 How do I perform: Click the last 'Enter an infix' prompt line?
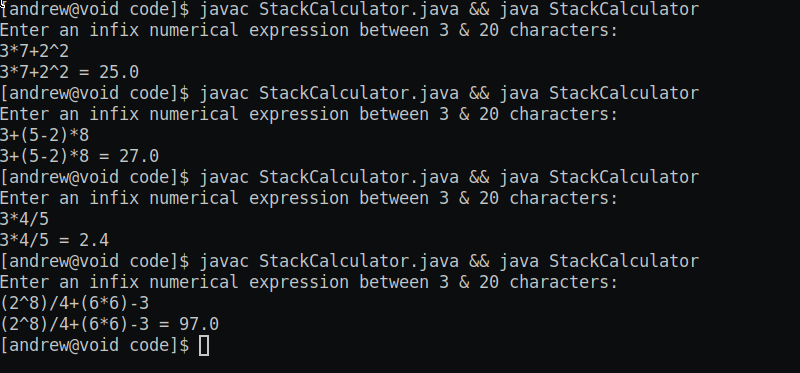click(309, 282)
